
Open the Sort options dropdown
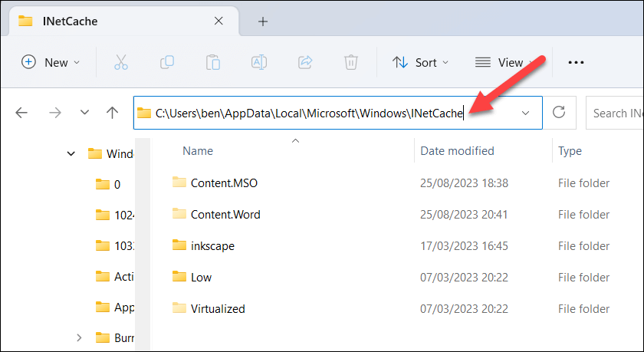(x=420, y=62)
